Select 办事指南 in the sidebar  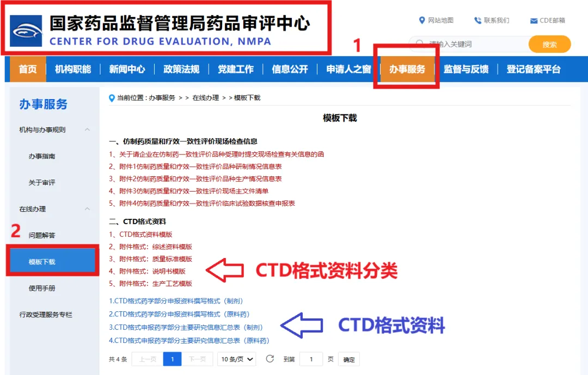click(42, 156)
